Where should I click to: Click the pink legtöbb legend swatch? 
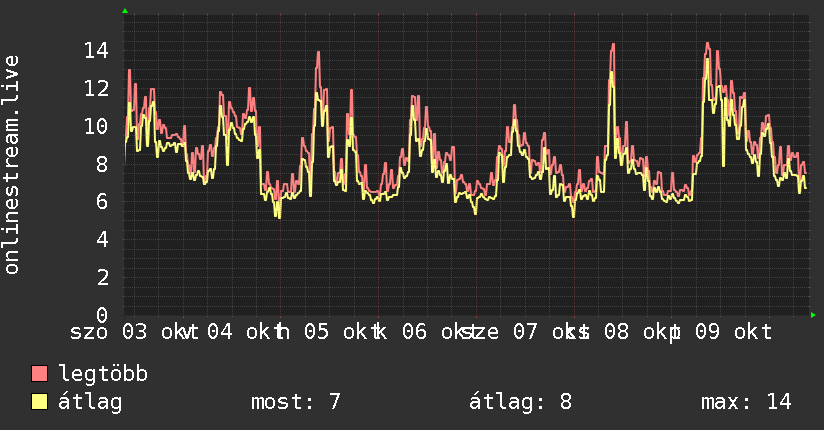[x=39, y=374]
